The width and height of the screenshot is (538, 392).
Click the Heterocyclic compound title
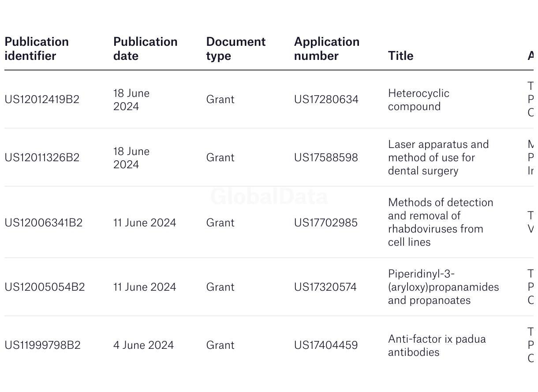coord(418,100)
